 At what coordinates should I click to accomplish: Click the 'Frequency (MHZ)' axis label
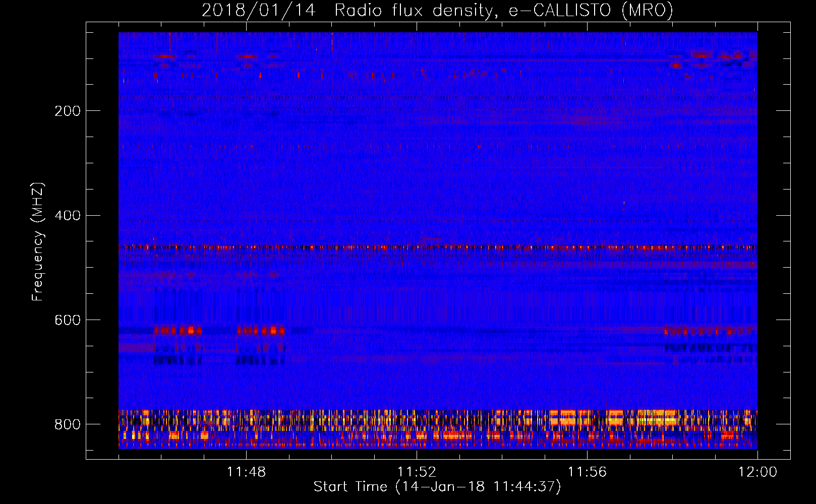38,242
